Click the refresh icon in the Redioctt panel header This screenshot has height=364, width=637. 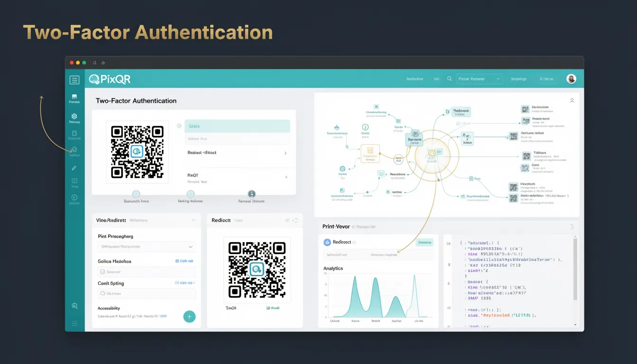click(296, 220)
